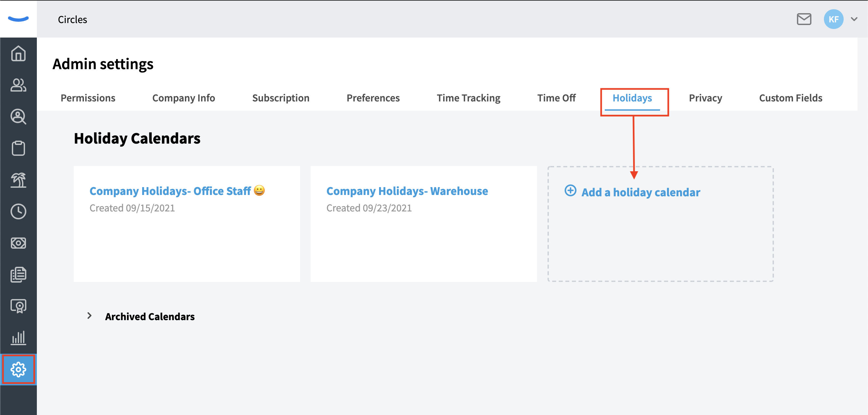
Task: Open Company Holidays- Warehouse calendar
Action: 407,191
